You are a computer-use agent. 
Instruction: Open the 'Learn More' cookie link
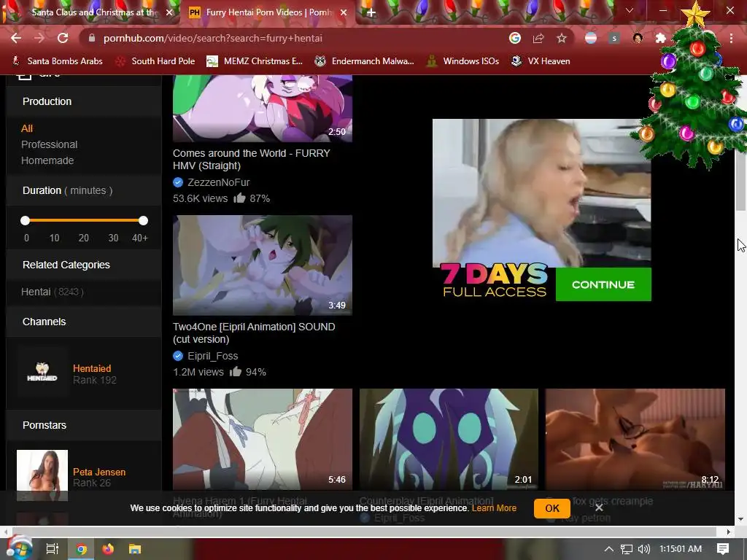tap(494, 508)
